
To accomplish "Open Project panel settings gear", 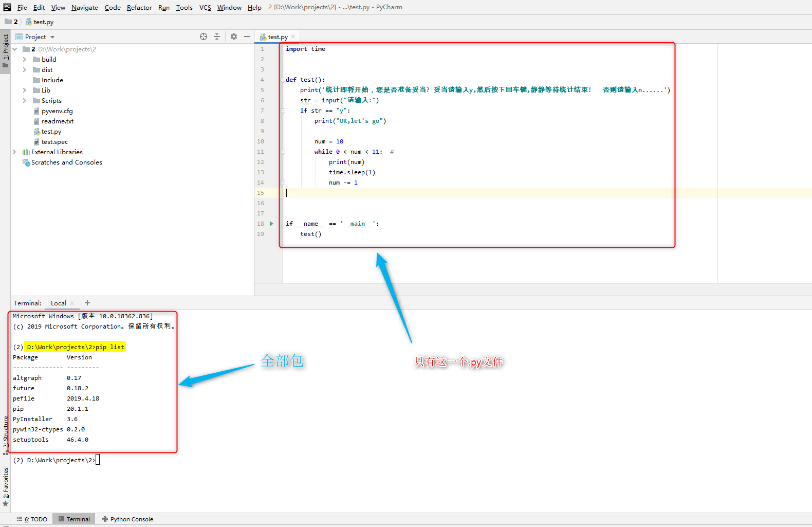I will tap(234, 37).
